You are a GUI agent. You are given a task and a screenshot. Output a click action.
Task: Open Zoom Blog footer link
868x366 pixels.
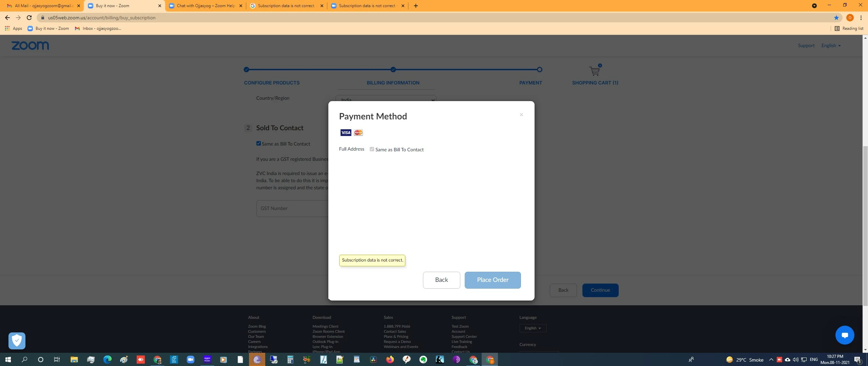click(x=257, y=326)
